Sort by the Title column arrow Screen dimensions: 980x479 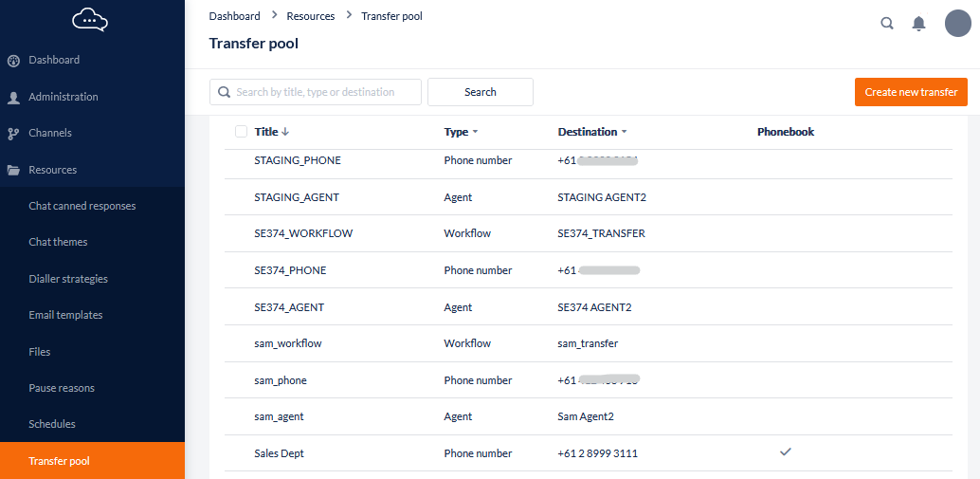[285, 132]
